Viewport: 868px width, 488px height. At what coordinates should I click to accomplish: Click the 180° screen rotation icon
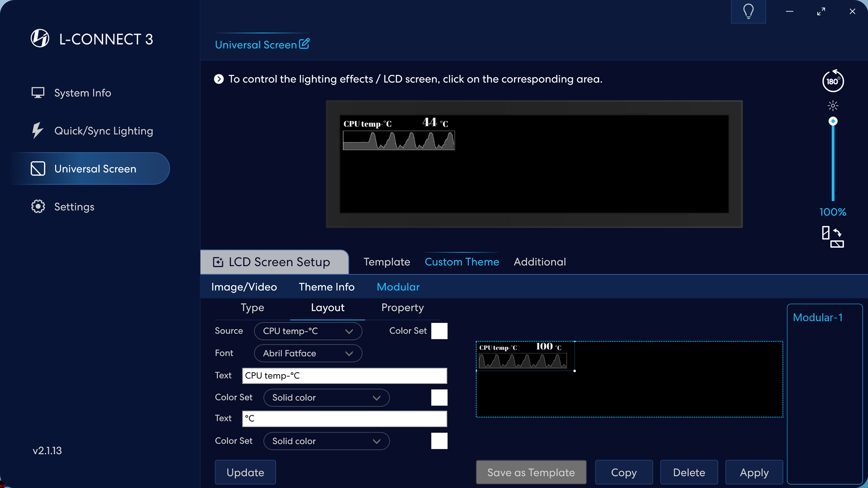pyautogui.click(x=833, y=81)
